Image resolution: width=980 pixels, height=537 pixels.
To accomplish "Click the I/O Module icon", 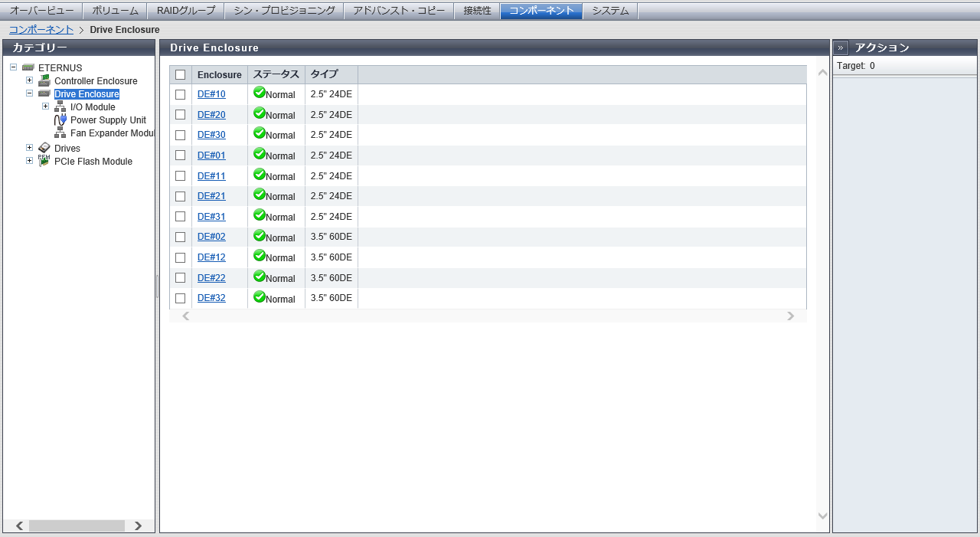I will [60, 107].
